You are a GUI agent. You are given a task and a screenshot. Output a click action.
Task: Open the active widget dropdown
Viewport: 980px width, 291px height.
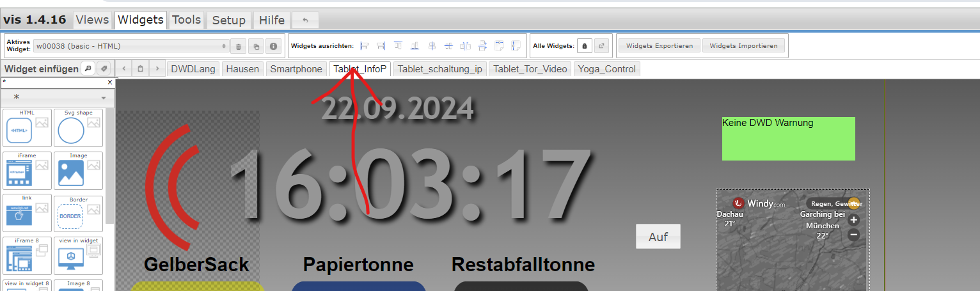(x=131, y=46)
